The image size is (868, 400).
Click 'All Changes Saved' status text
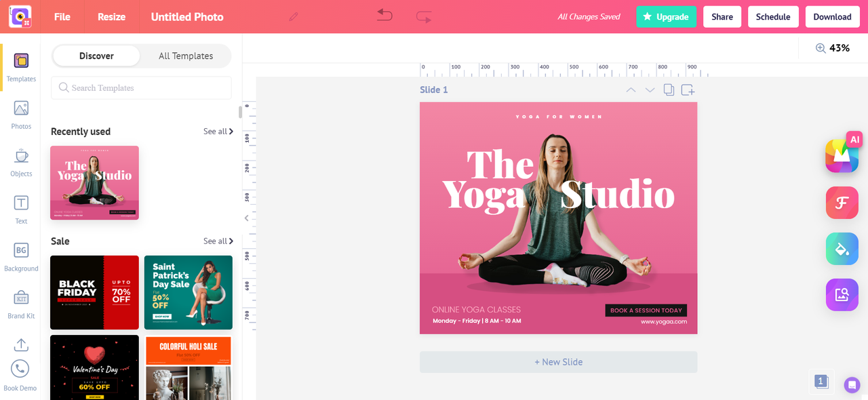[589, 16]
